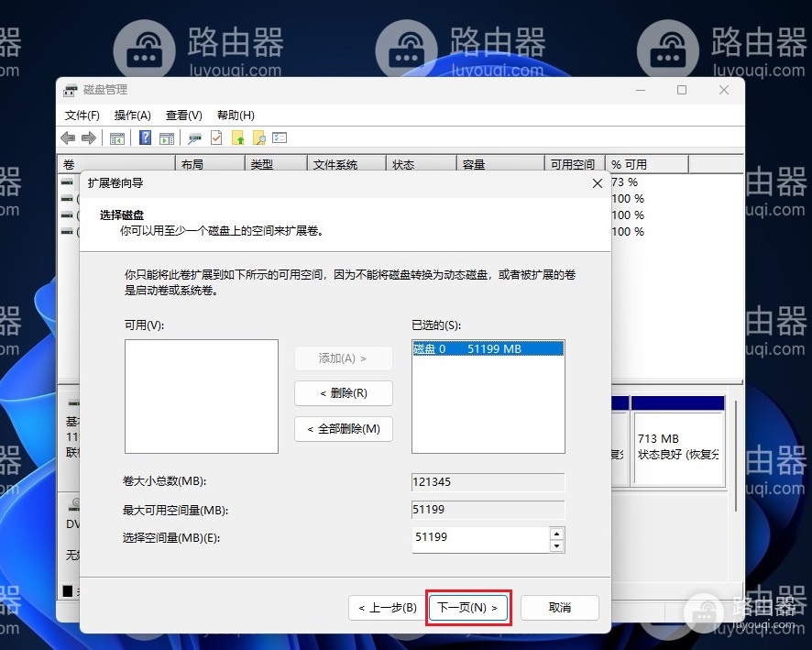
Task: Click the 全部删除(M) button
Action: 344,429
